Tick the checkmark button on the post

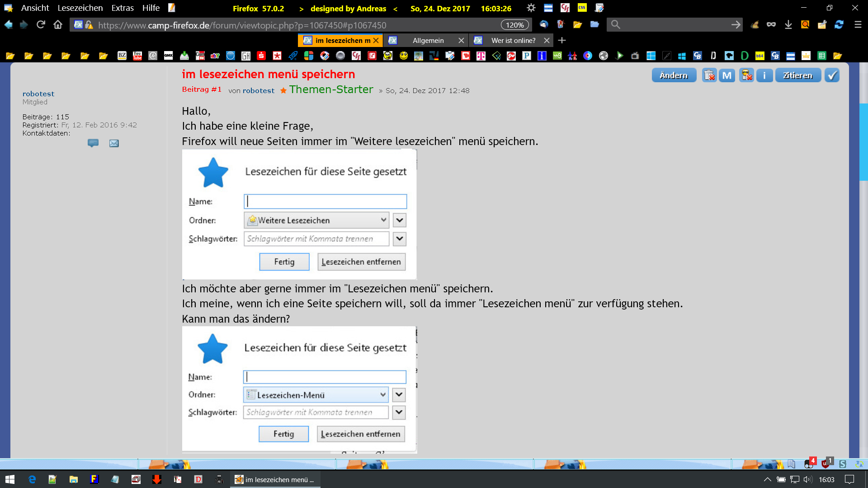[x=832, y=75]
